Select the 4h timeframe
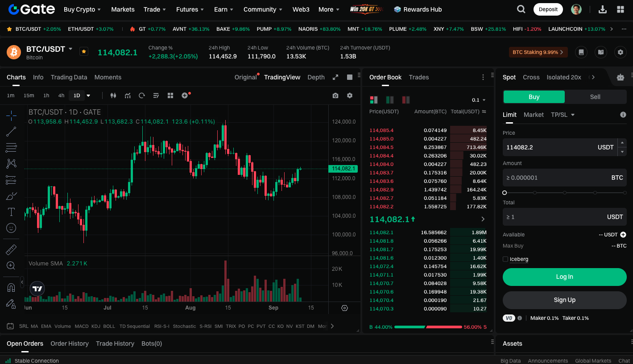Viewport: 633px width, 364px height. 61,95
